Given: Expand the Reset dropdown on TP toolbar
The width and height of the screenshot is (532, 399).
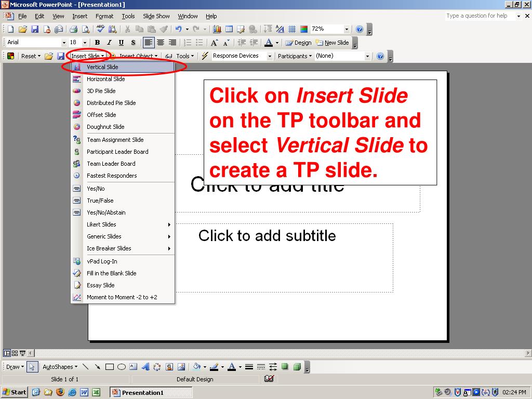Looking at the screenshot, I should [31, 56].
